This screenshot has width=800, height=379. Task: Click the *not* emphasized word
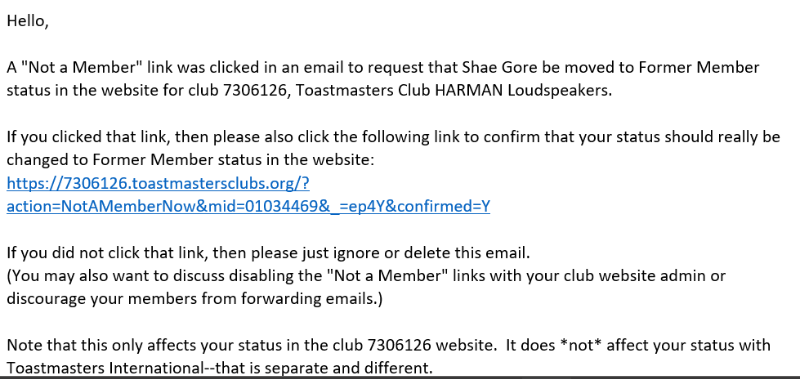[581, 345]
